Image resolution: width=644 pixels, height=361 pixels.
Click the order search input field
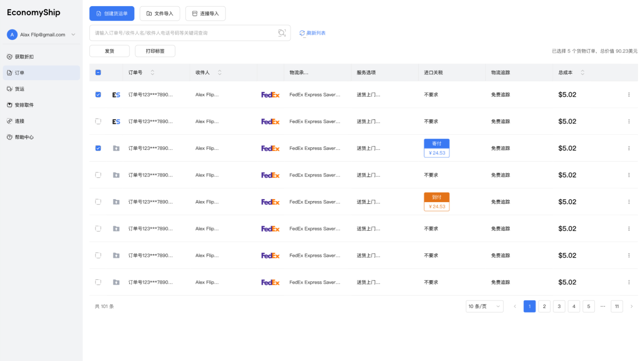tap(182, 33)
